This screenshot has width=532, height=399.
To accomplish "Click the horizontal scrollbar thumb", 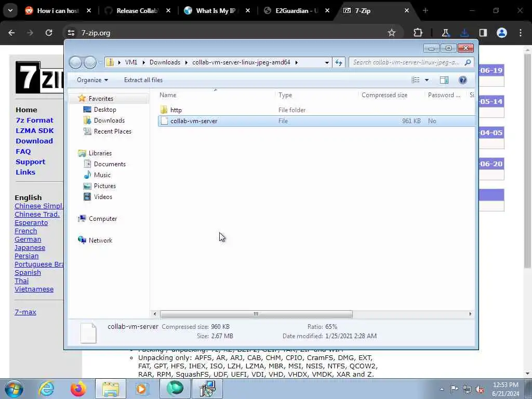I will pyautogui.click(x=256, y=314).
